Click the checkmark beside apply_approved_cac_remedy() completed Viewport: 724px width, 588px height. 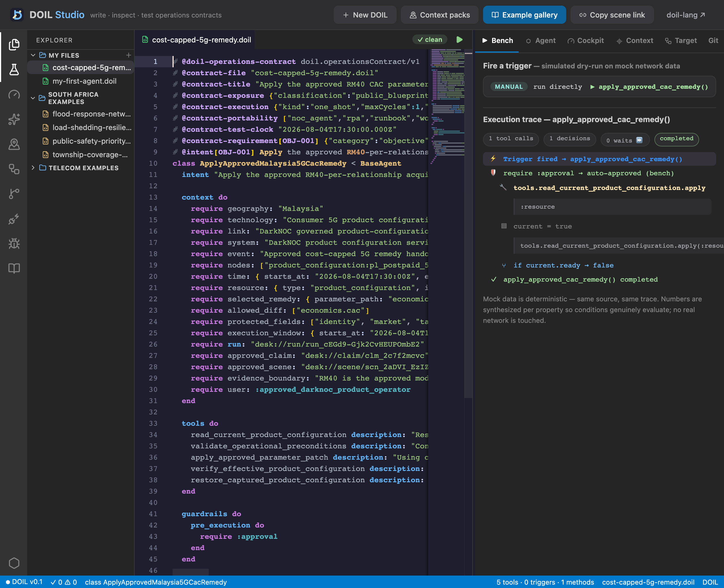tap(494, 279)
